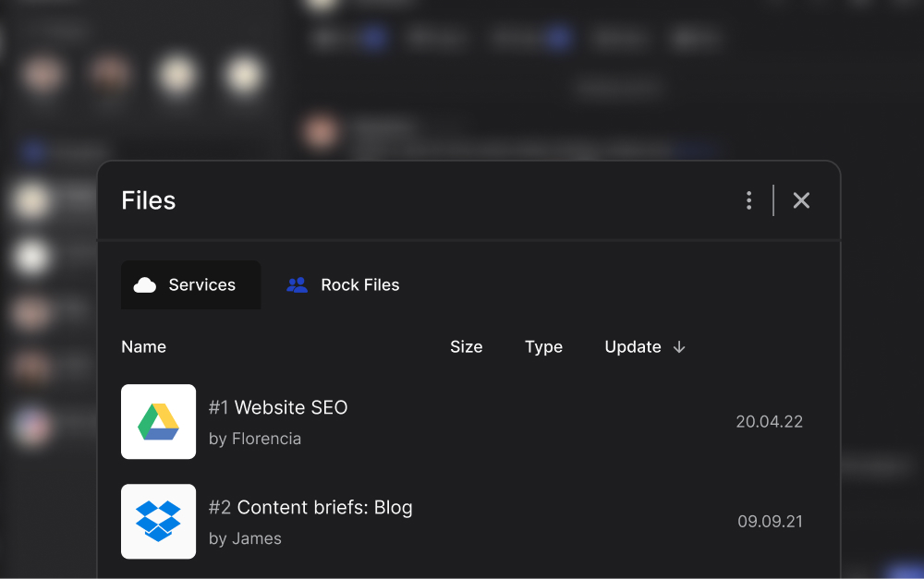
Task: Open the three-dot menu in the Files header
Action: [x=748, y=199]
